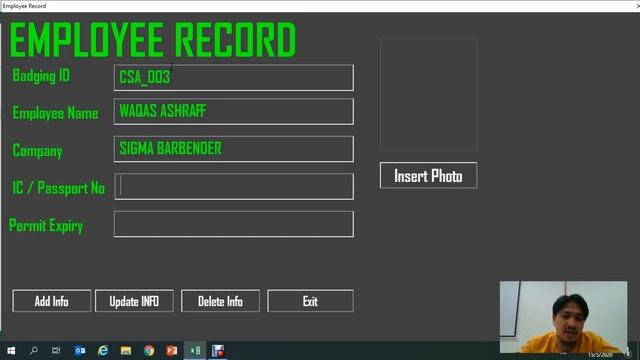Click the Badging ID label
640x360 pixels.
41,76
